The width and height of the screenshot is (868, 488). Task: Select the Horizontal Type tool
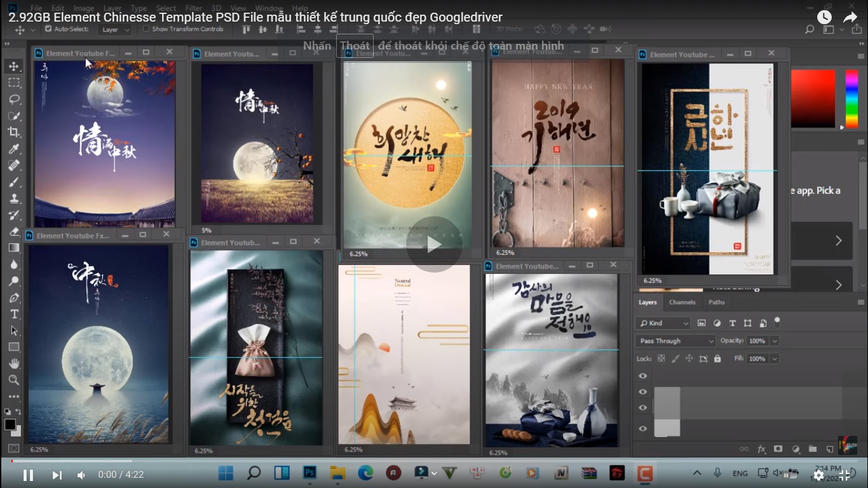pyautogui.click(x=14, y=314)
